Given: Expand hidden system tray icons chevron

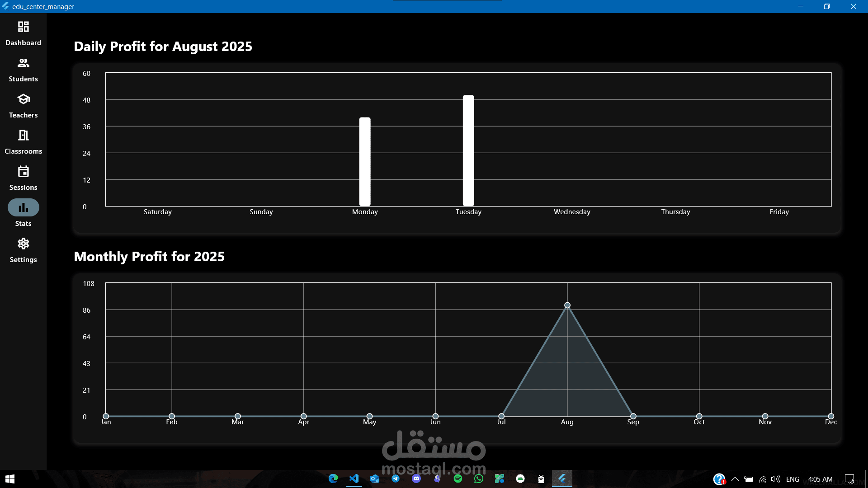Looking at the screenshot, I should [x=735, y=479].
